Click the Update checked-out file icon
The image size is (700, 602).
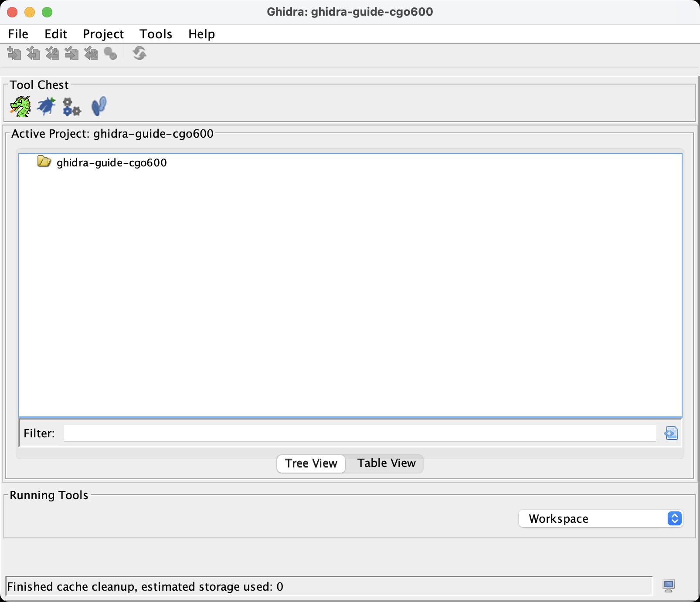click(x=52, y=54)
